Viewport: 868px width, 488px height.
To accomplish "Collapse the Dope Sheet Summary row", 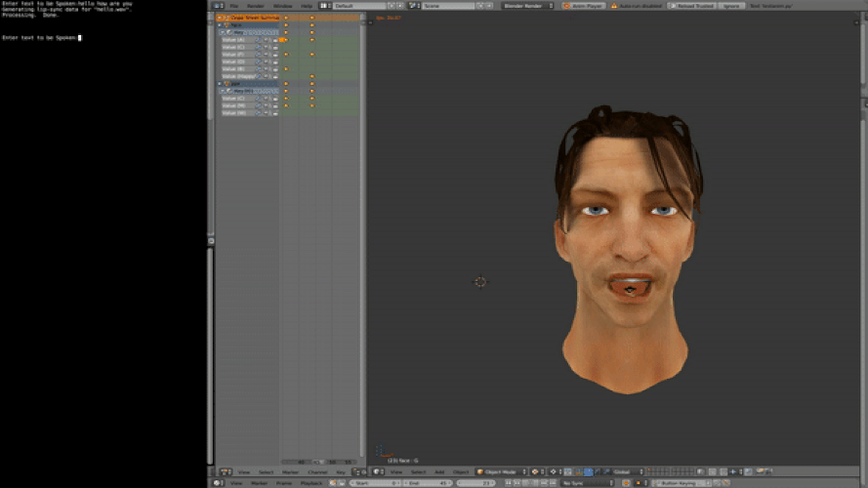I will pyautogui.click(x=220, y=18).
